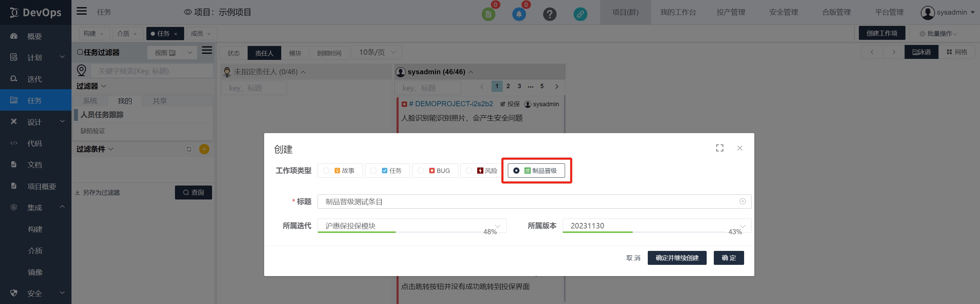Click the teal link icon in header
Viewport: 980px width, 304px height.
[580, 14]
